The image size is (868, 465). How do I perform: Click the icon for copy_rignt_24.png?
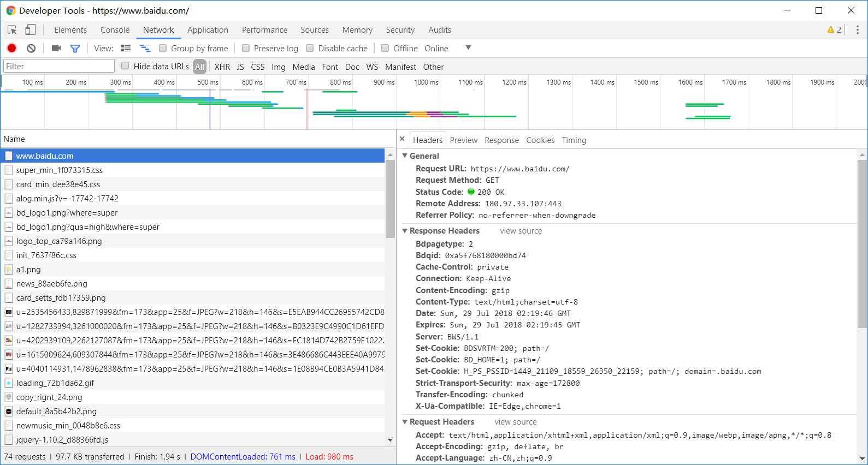pos(9,397)
